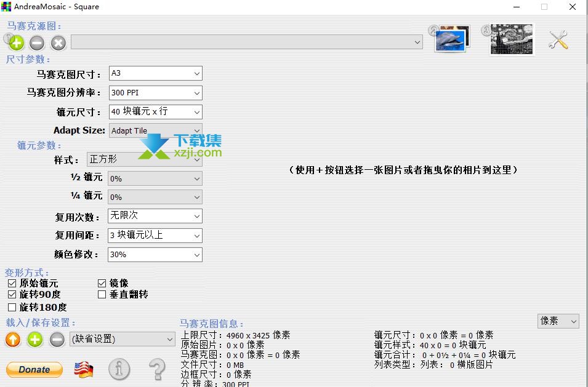The width and height of the screenshot is (588, 387).
Task: Enable the 垂直翻转 checkbox
Action: pyautogui.click(x=102, y=295)
